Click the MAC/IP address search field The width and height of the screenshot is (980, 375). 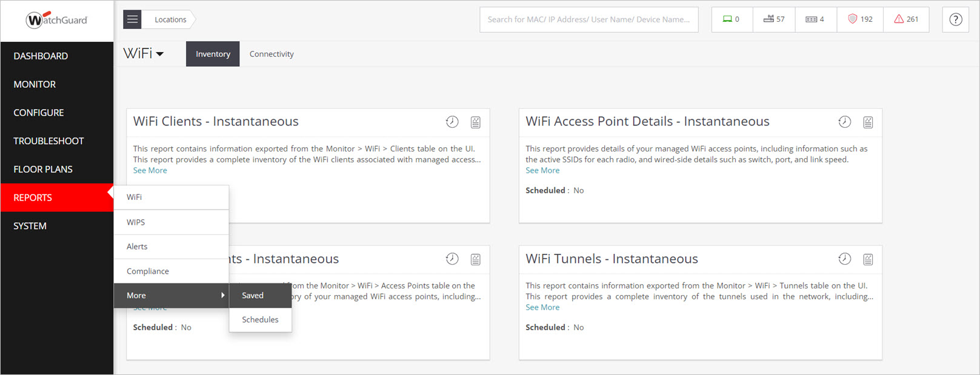click(x=588, y=19)
